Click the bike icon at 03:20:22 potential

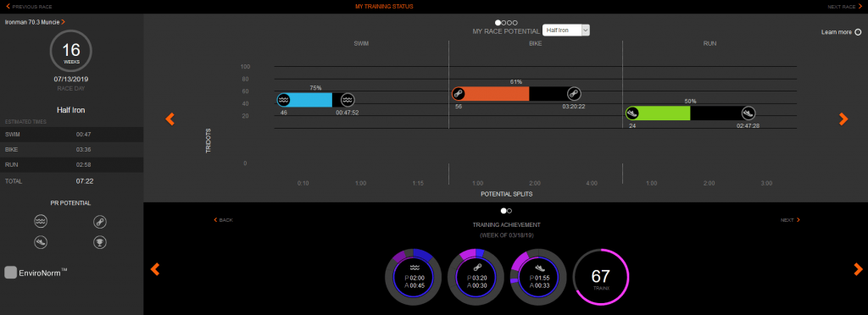click(x=575, y=93)
